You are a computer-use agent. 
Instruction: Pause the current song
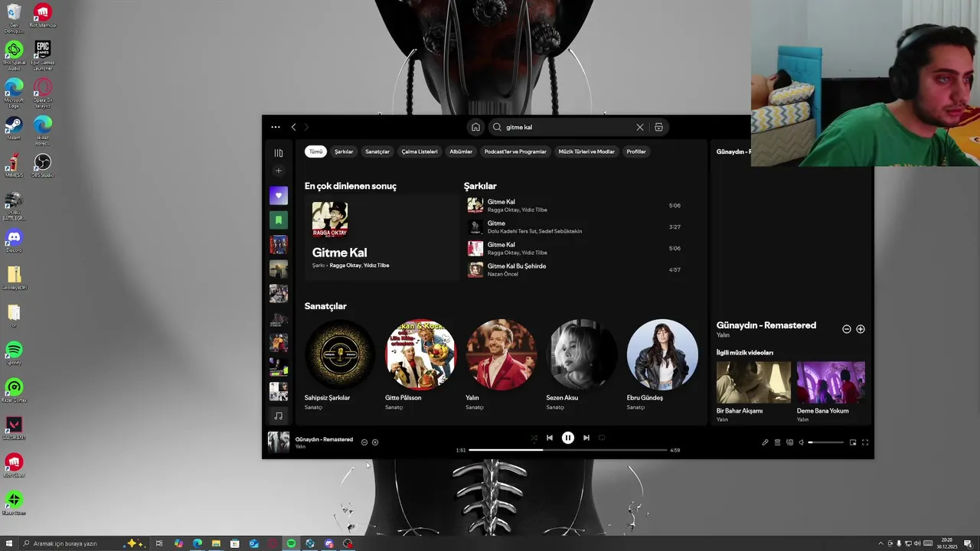pyautogui.click(x=568, y=438)
